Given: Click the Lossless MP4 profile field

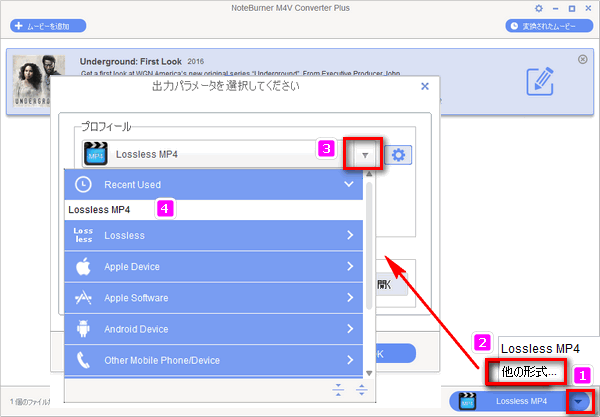Looking at the screenshot, I should (214, 154).
